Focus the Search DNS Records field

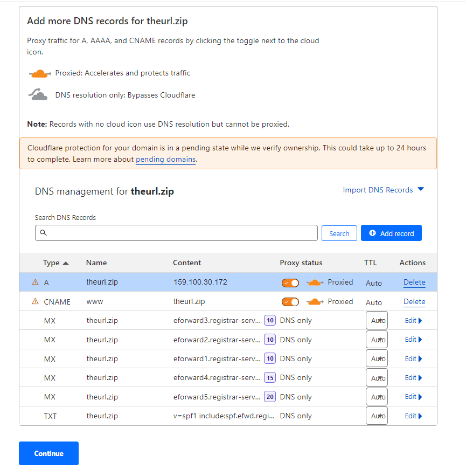coord(176,233)
